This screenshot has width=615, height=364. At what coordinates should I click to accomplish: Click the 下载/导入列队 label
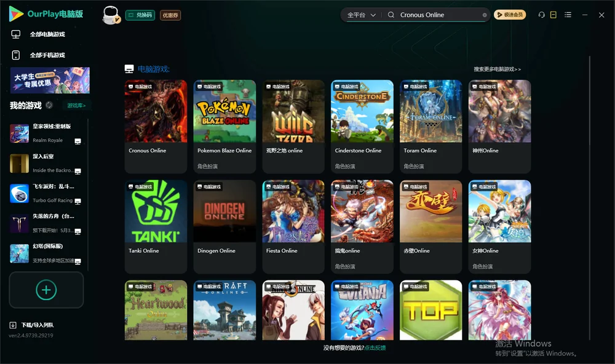(x=38, y=325)
